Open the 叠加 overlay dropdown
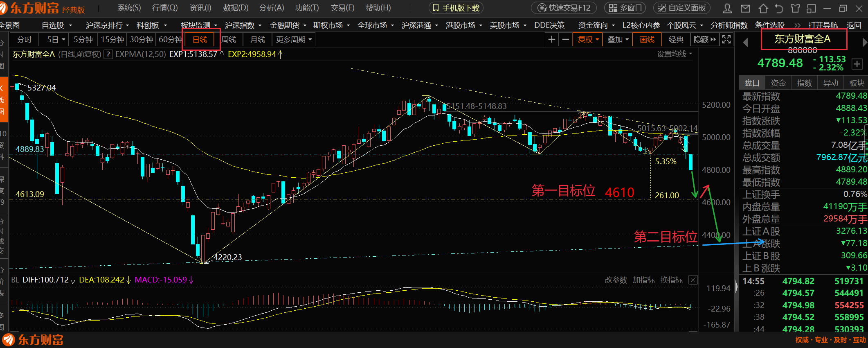Image resolution: width=868 pixels, height=348 pixels. tap(618, 40)
